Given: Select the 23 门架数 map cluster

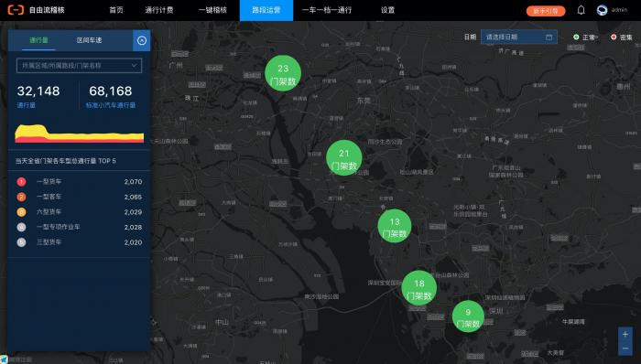Looking at the screenshot, I should click(x=283, y=74).
